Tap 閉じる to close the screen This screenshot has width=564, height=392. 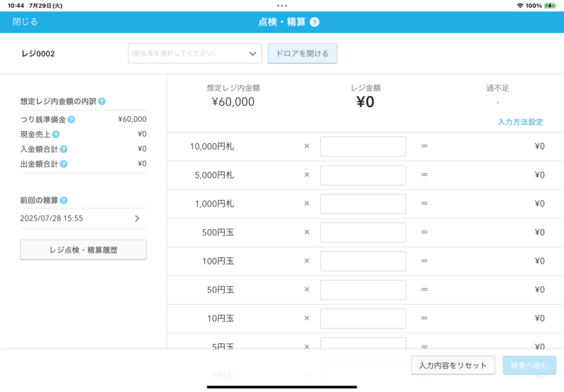pyautogui.click(x=25, y=22)
